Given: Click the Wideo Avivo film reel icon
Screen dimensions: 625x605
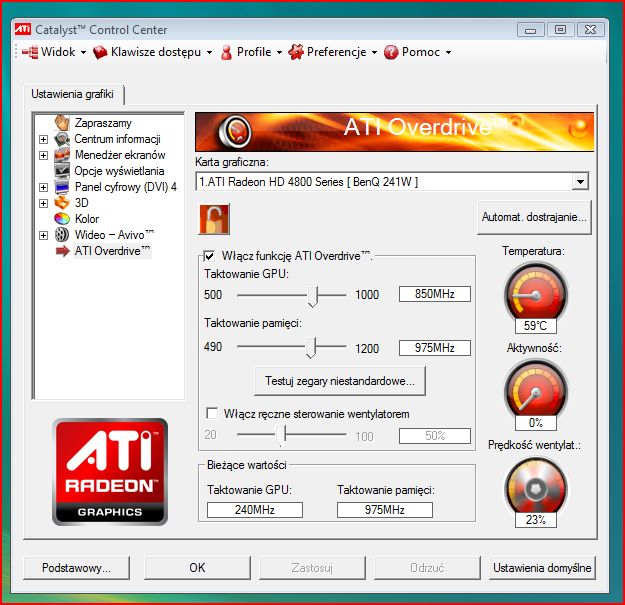Looking at the screenshot, I should click(x=62, y=235).
